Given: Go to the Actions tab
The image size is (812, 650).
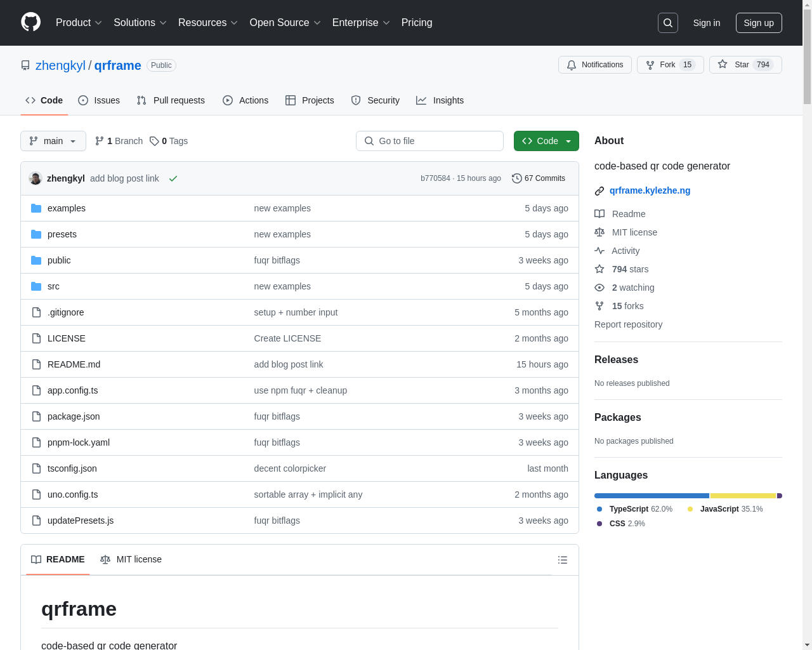Looking at the screenshot, I should [246, 100].
